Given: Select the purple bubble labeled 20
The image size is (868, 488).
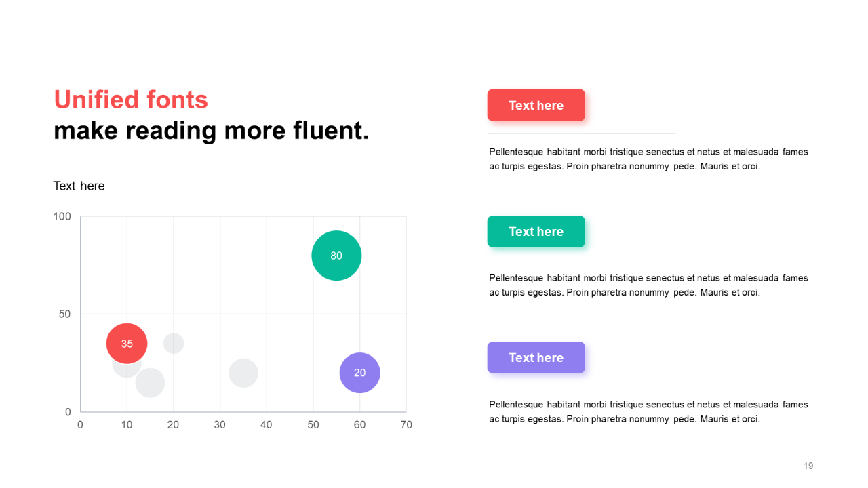Looking at the screenshot, I should point(360,373).
